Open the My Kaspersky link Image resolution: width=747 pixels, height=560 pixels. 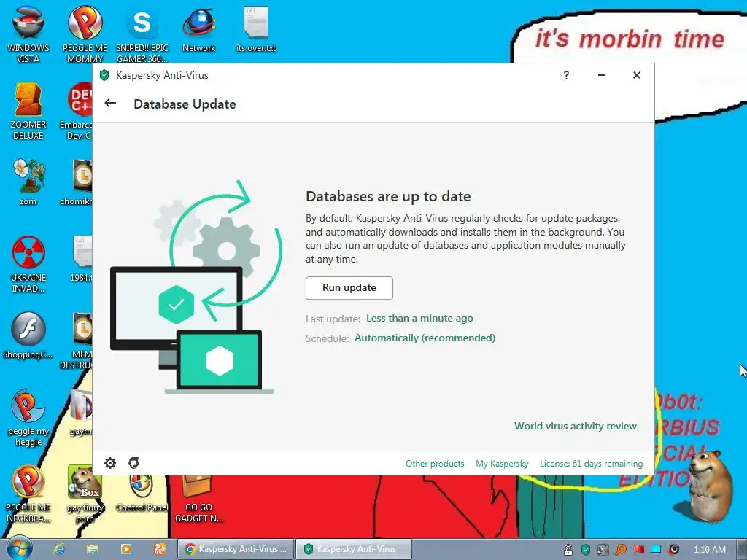click(x=502, y=463)
